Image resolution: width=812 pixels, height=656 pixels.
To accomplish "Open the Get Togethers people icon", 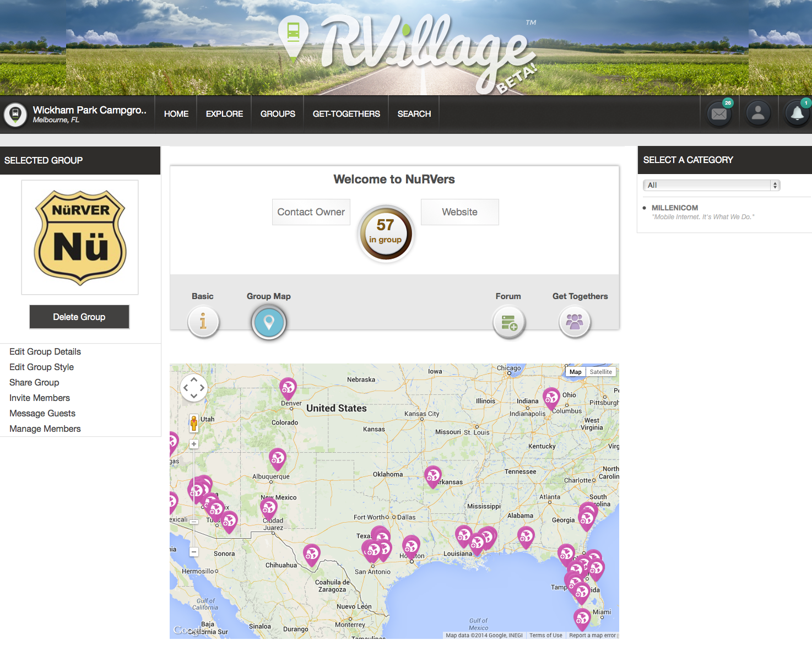I will [x=575, y=322].
